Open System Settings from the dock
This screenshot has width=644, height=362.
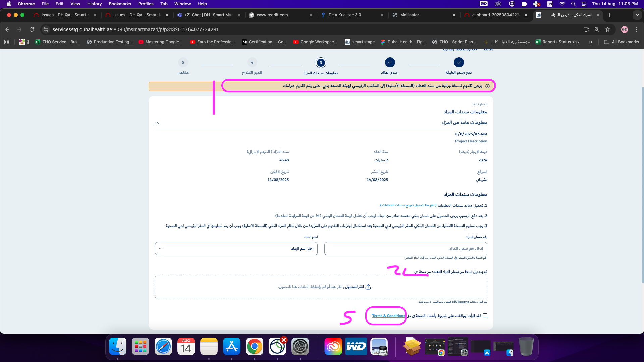[x=300, y=347]
